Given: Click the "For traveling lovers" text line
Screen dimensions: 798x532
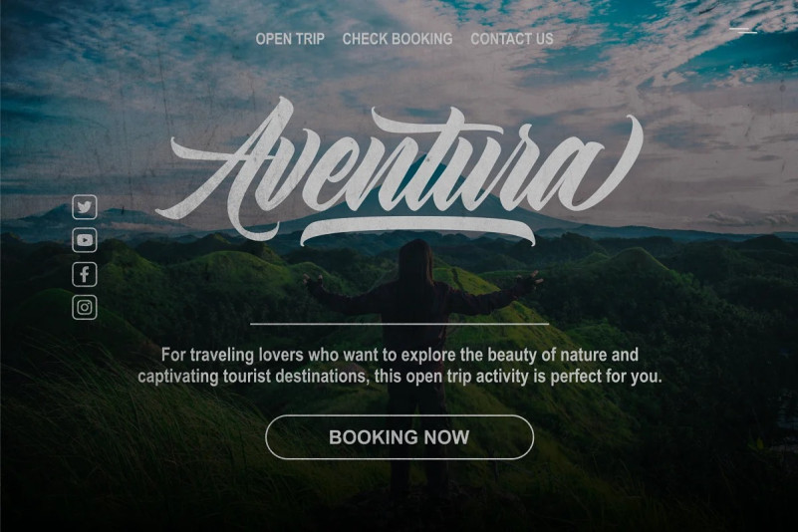Looking at the screenshot, I should coord(399,355).
